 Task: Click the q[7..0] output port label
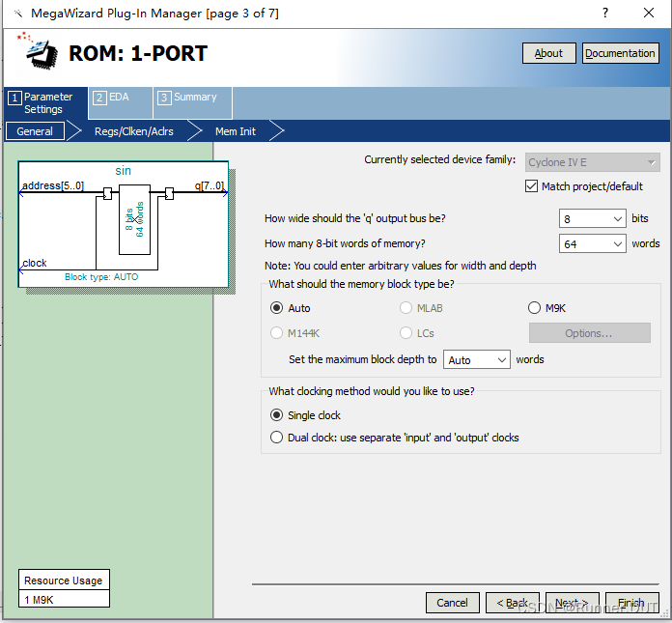tap(210, 185)
